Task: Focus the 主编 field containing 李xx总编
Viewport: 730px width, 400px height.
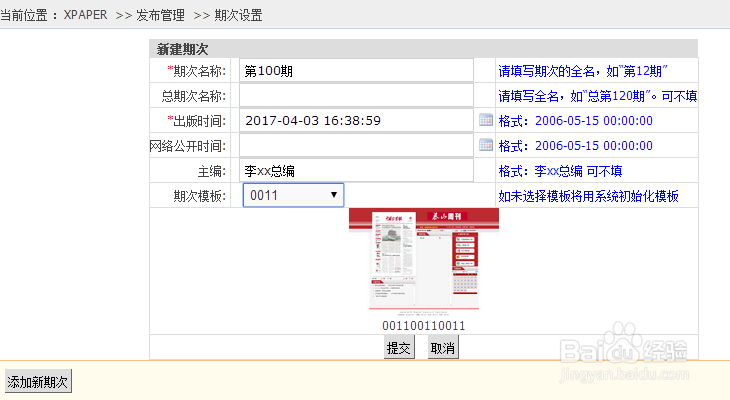Action: (x=356, y=170)
